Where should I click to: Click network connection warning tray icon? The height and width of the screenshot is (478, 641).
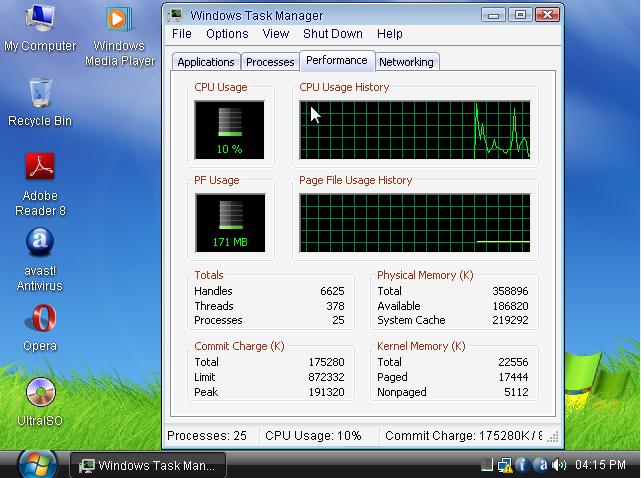pyautogui.click(x=504, y=465)
